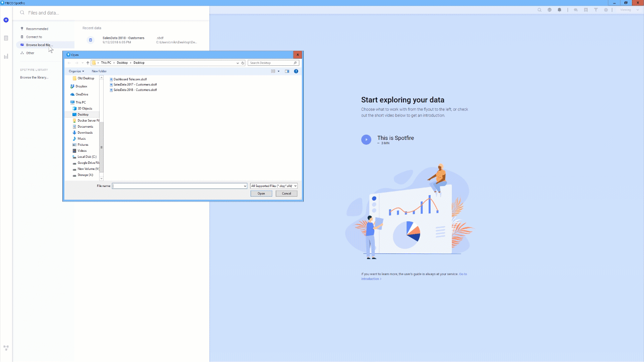Select Music in navigation pane
Image resolution: width=644 pixels, height=362 pixels.
click(x=79, y=139)
